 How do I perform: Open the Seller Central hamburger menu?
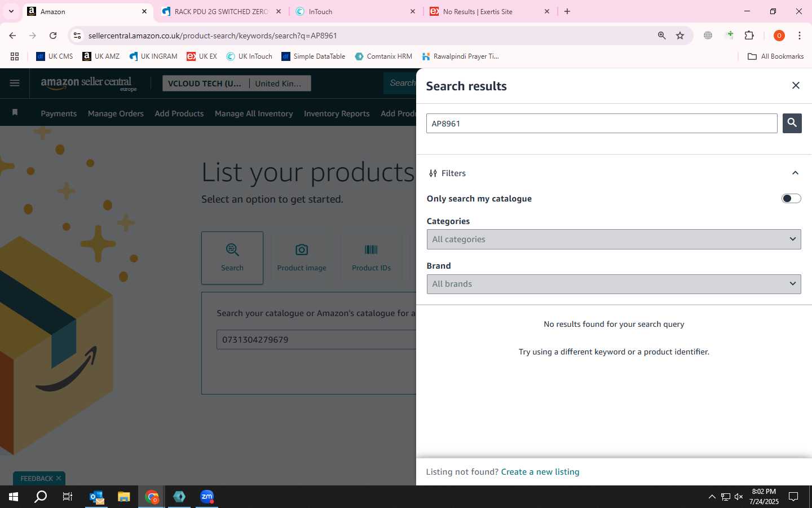(15, 83)
